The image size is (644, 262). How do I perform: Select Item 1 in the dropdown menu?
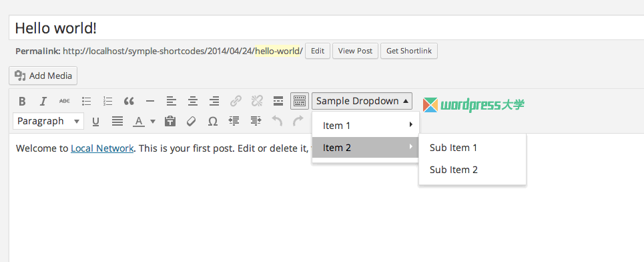click(x=366, y=126)
